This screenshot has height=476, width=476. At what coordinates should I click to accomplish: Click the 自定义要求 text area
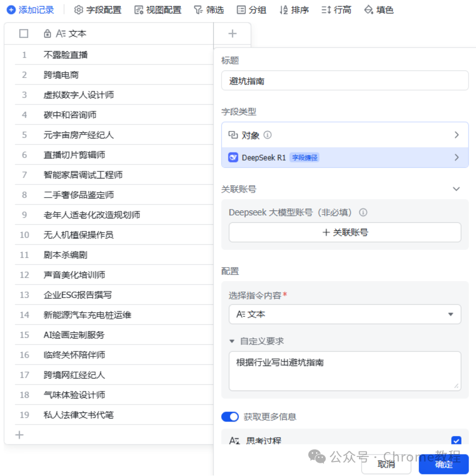click(345, 371)
